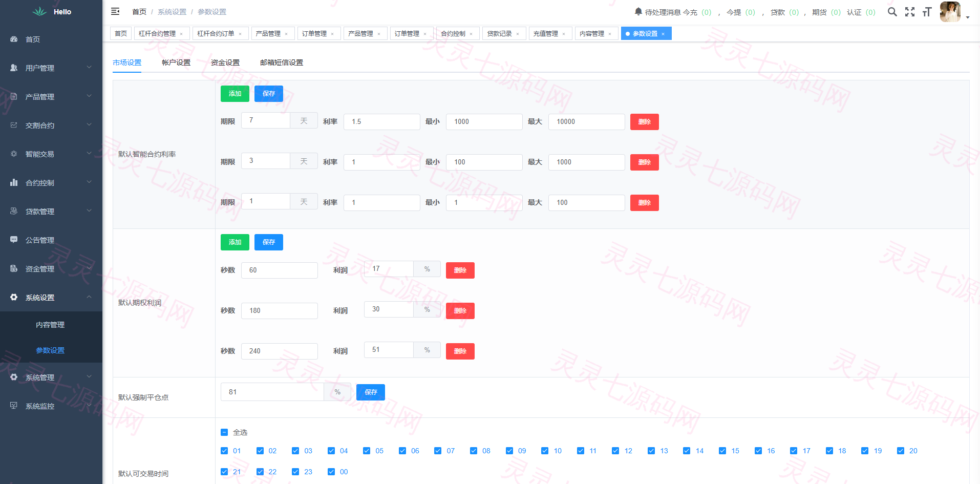Screen dimensions: 980x484
Task: Click the 系统监控 monitor icon
Action: tap(14, 406)
